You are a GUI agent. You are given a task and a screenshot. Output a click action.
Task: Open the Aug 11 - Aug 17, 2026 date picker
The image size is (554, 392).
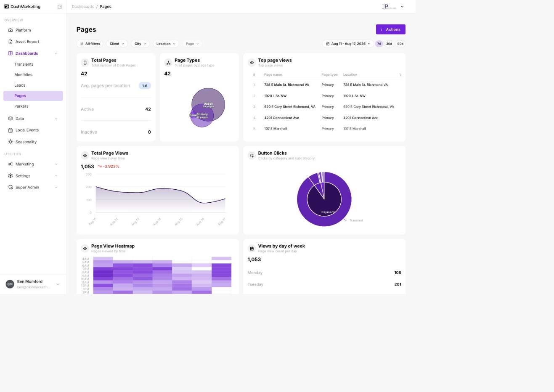[348, 44]
